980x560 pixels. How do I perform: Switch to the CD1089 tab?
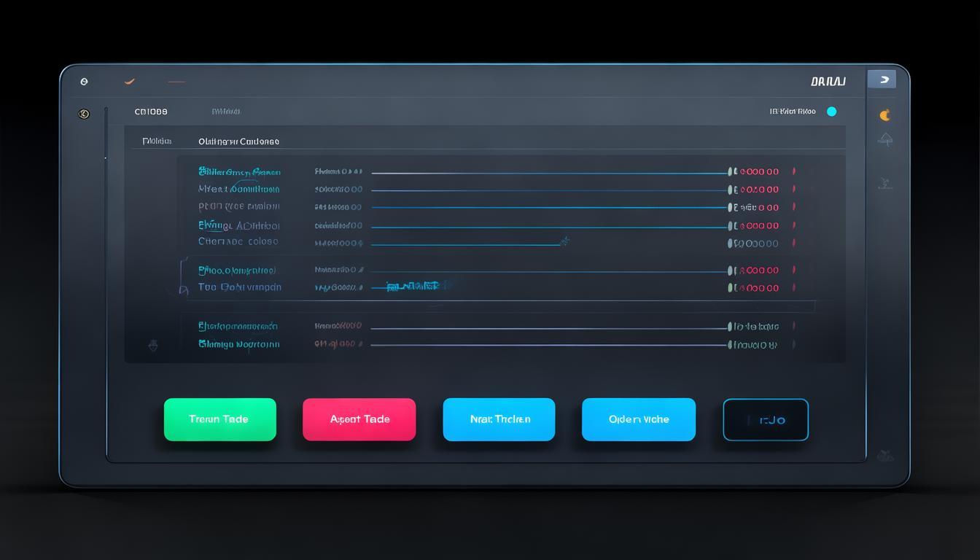tap(150, 111)
